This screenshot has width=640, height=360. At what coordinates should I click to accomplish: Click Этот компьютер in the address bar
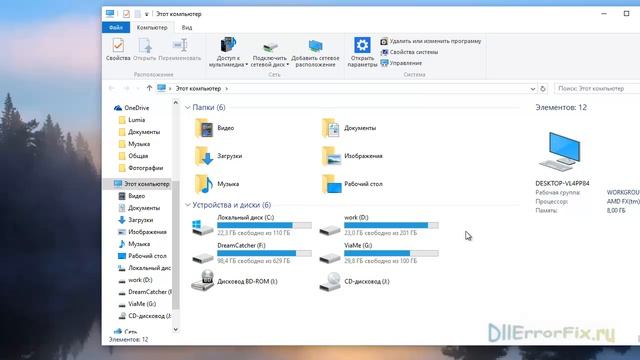pyautogui.click(x=198, y=88)
